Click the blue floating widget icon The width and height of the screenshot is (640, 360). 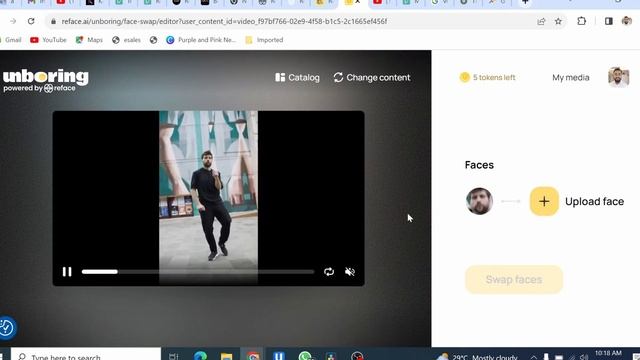click(7, 328)
